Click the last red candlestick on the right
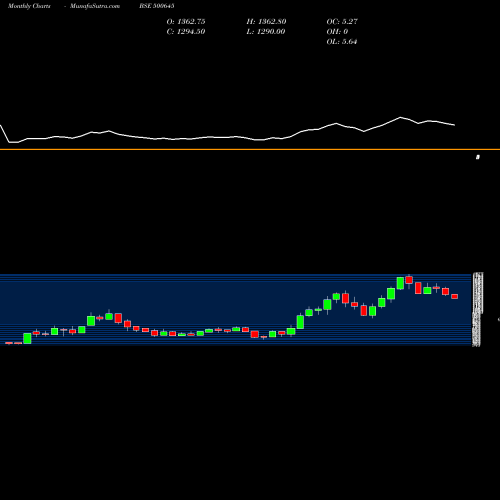The height and width of the screenshot is (500, 500). pos(455,296)
